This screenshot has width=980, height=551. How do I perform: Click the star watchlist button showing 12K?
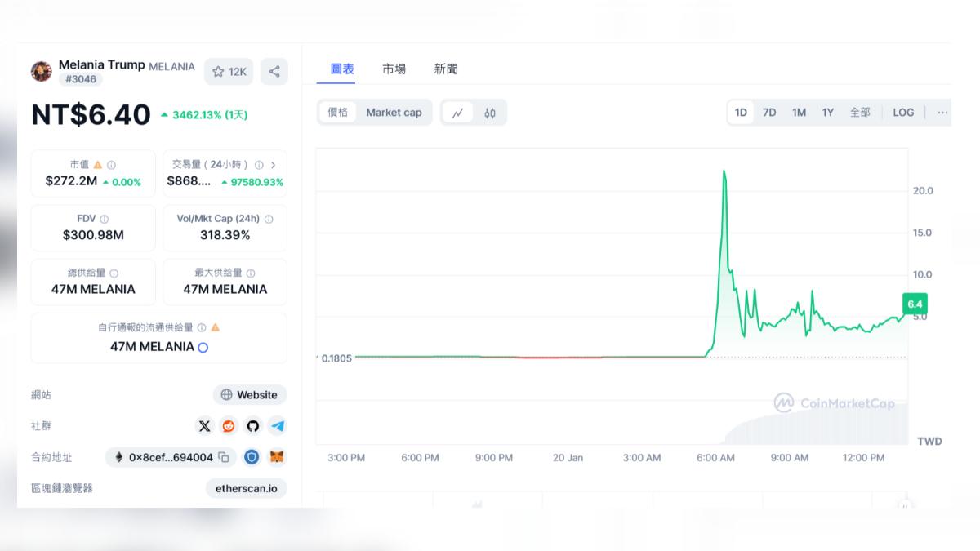point(229,72)
